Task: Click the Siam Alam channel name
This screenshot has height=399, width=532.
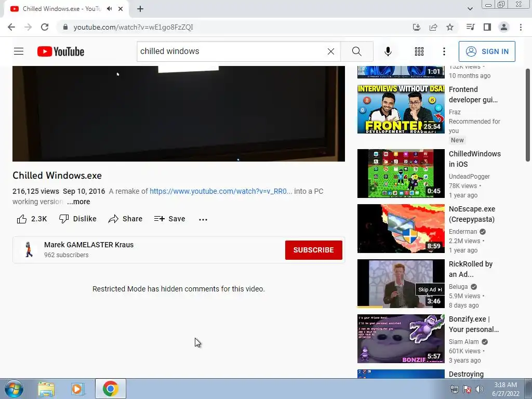Action: click(464, 342)
